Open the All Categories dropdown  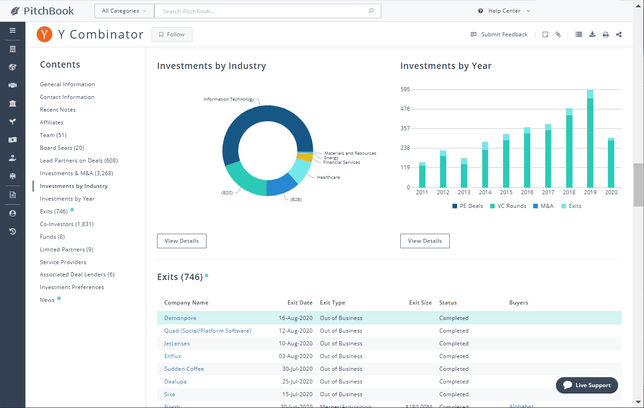coord(124,11)
